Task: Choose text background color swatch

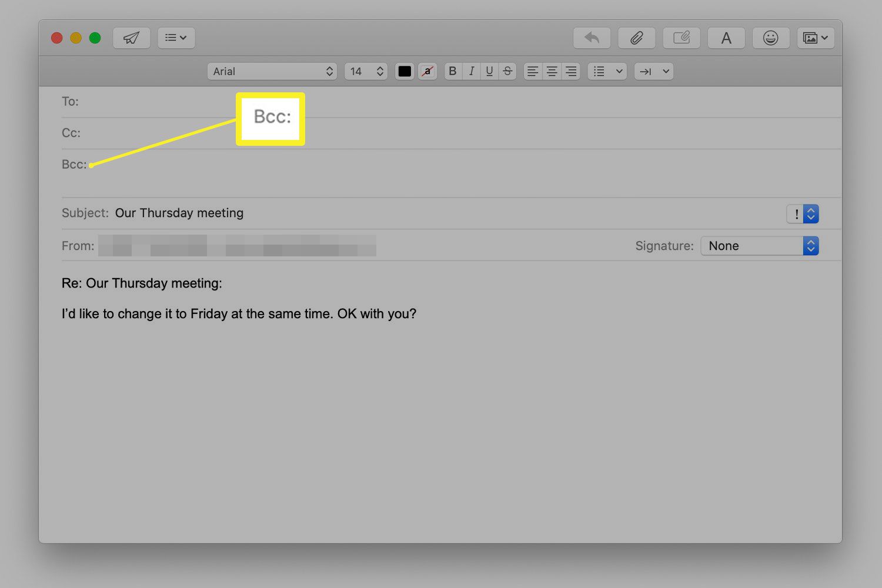Action: point(427,71)
